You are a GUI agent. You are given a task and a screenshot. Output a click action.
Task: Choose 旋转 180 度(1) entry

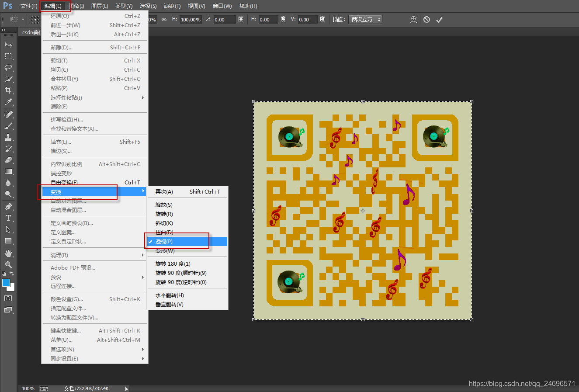187,264
